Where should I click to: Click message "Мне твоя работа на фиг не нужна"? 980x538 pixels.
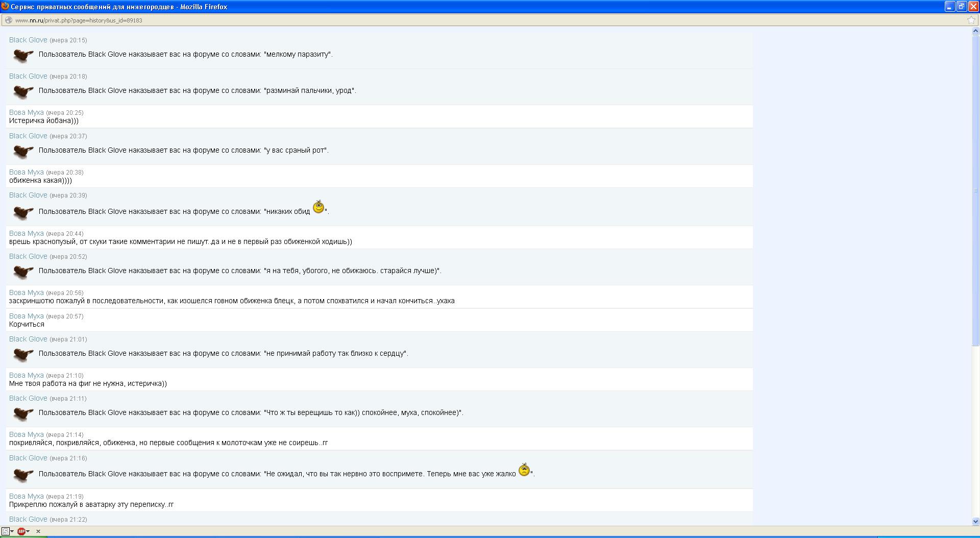(x=88, y=383)
